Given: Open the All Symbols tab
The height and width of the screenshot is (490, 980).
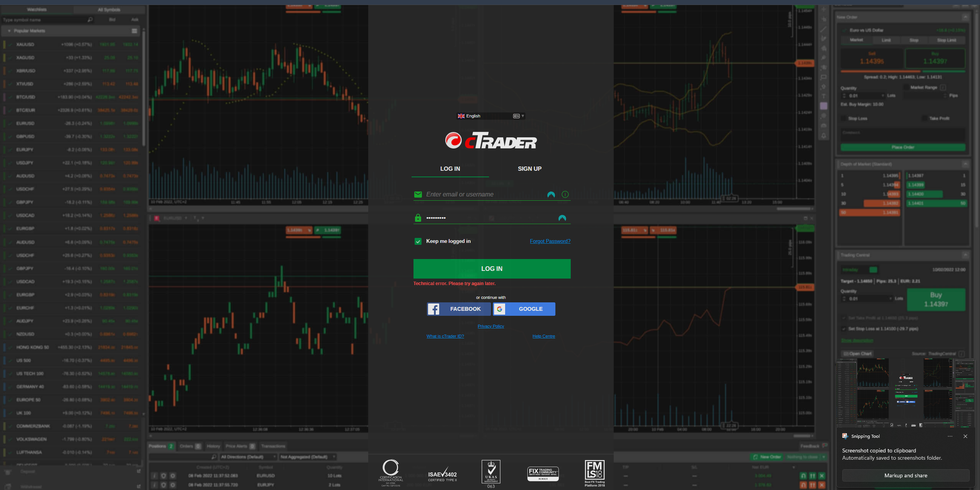Looking at the screenshot, I should click(x=109, y=10).
